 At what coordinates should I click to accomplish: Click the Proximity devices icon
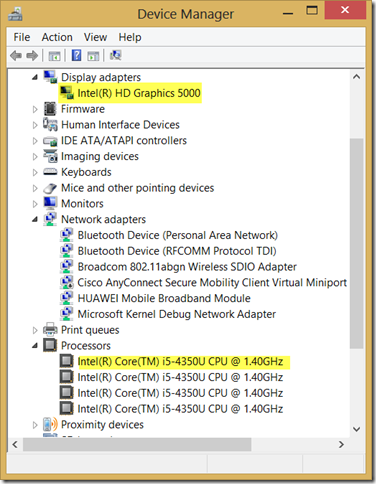50,424
